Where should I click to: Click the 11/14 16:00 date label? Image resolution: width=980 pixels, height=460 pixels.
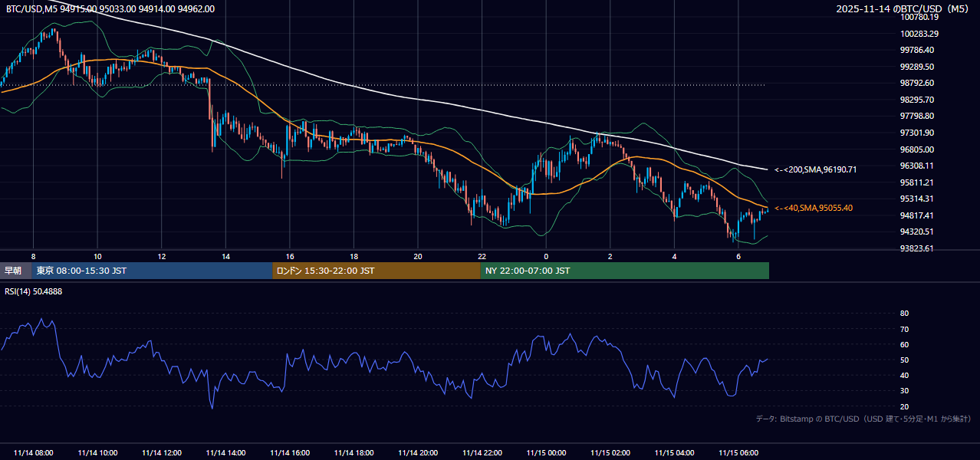290,453
